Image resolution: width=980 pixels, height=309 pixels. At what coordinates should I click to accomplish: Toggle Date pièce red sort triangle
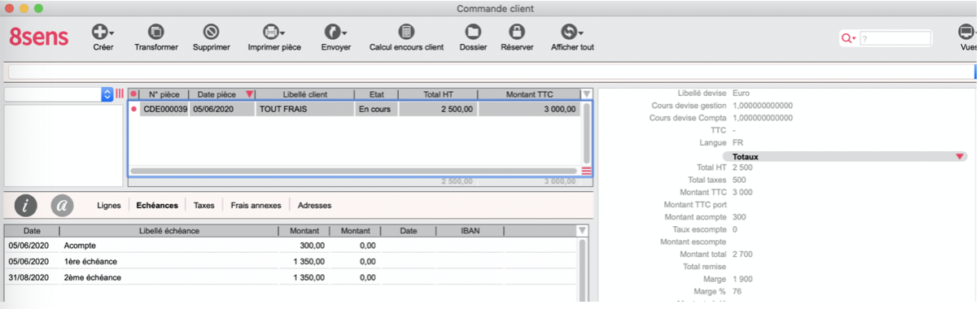[249, 94]
